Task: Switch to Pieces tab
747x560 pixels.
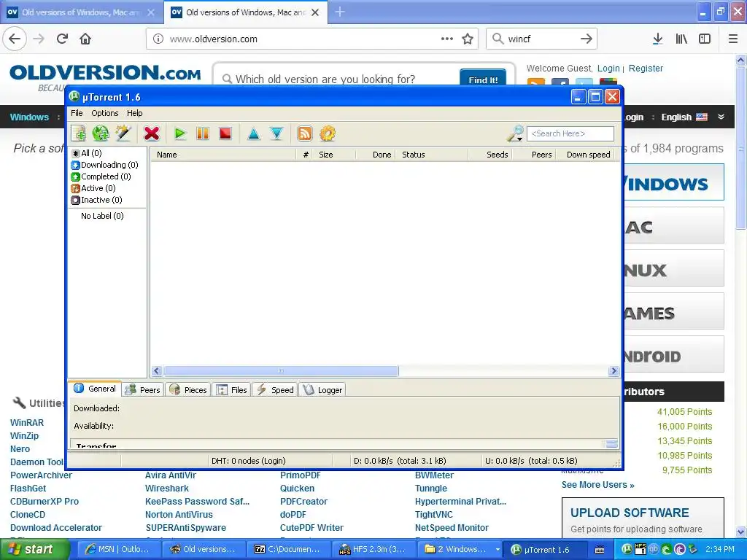Action: click(188, 390)
